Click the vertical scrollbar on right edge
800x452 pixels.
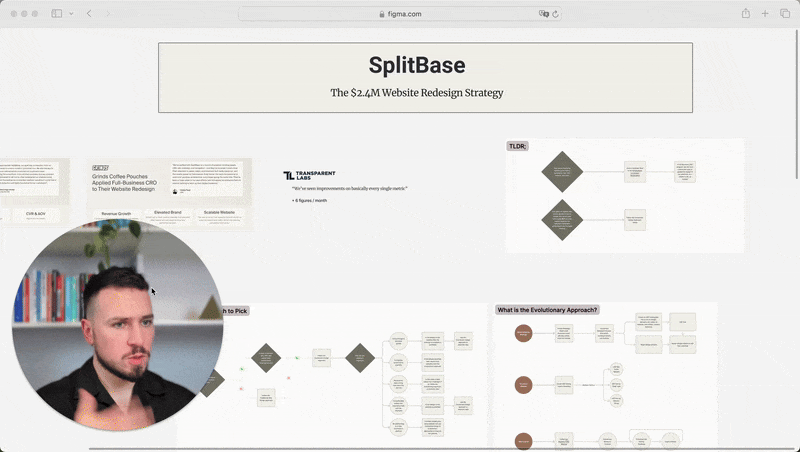pyautogui.click(x=796, y=105)
